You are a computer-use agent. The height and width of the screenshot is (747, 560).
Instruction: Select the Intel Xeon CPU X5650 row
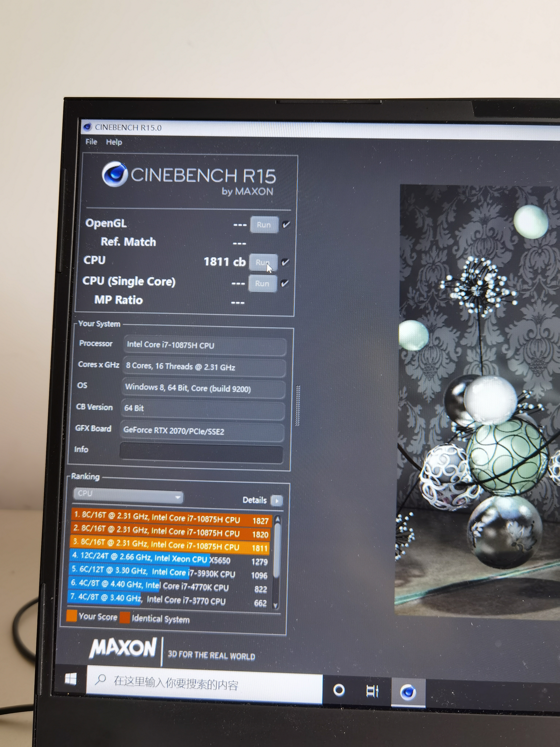(x=170, y=559)
